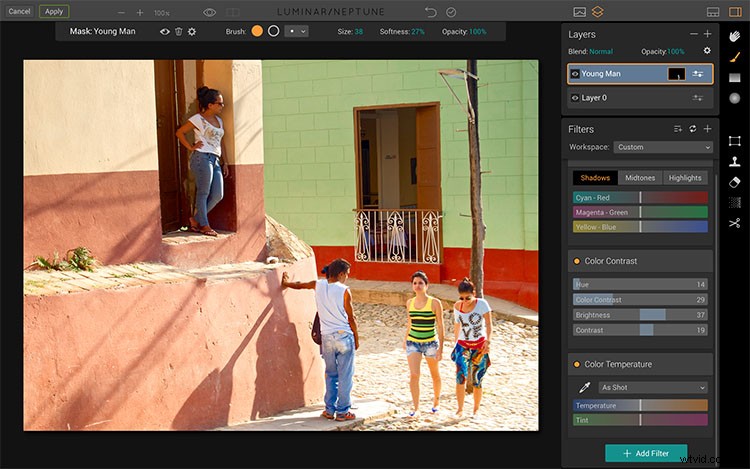Toggle visibility of Layer 0
The image size is (750, 469).
(575, 98)
